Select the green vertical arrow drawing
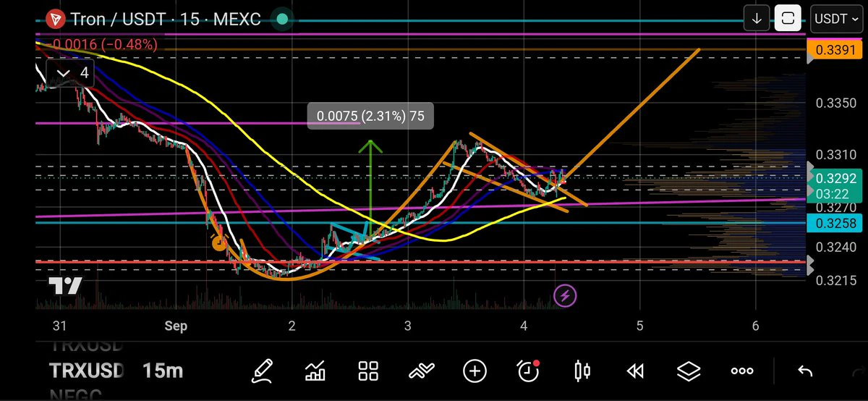The width and height of the screenshot is (868, 401). tap(370, 188)
